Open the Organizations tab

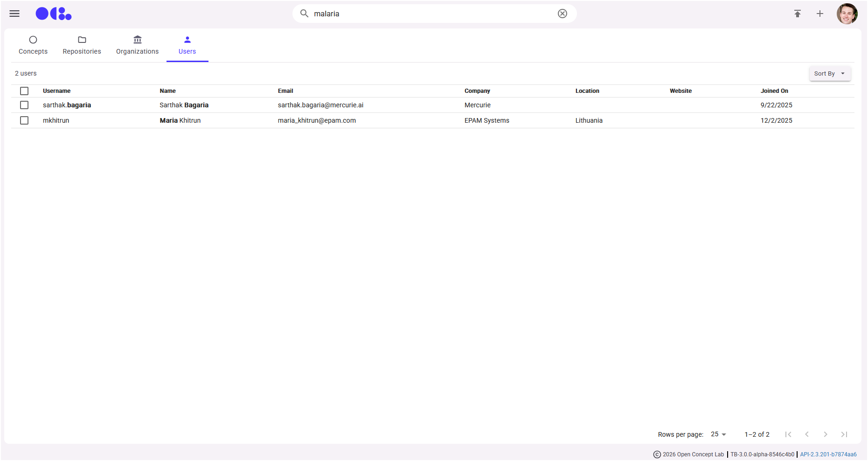(x=137, y=45)
